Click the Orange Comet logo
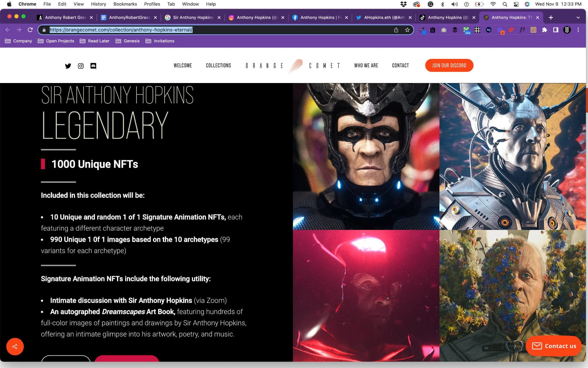This screenshot has height=368, width=588. 293,66
